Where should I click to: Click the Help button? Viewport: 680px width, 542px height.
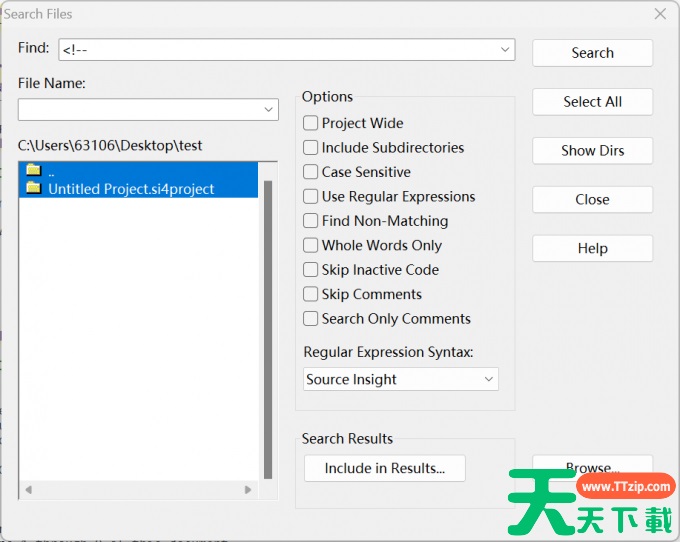[x=592, y=248]
